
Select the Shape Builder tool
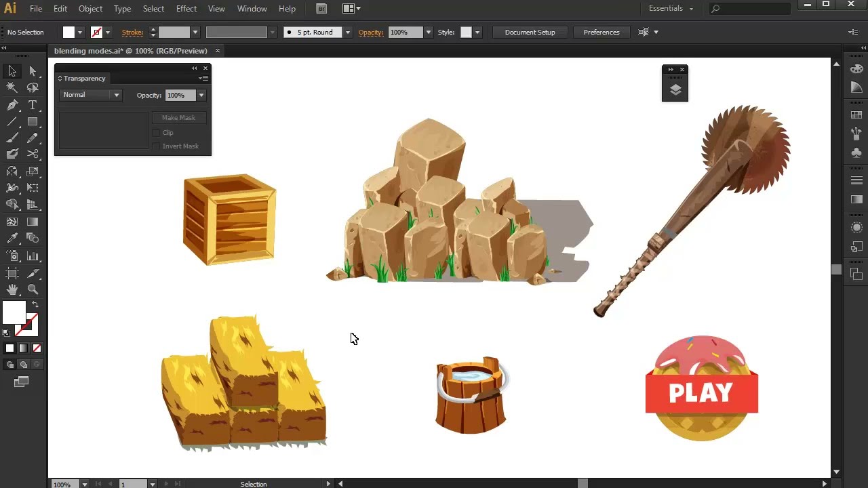tap(12, 205)
